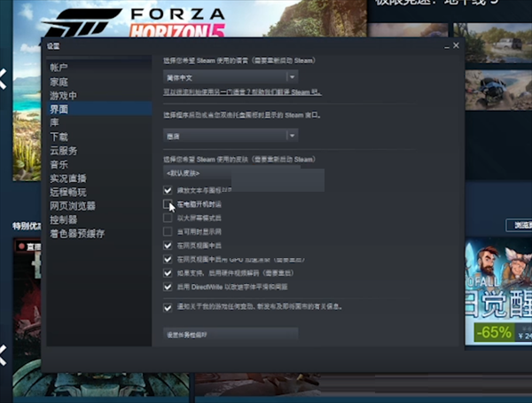532x403 pixels.
Task: Click the left carousel arrow beside the Forza banner
Action: click(3, 78)
